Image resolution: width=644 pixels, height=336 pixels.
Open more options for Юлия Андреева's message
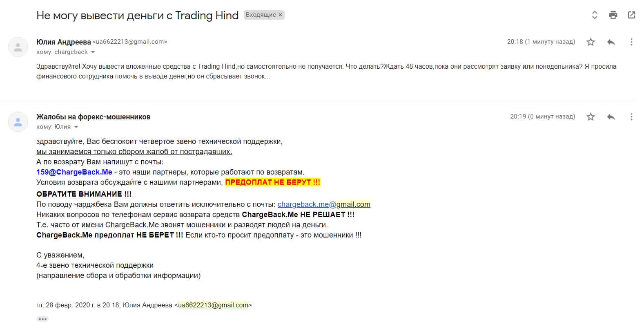[631, 42]
